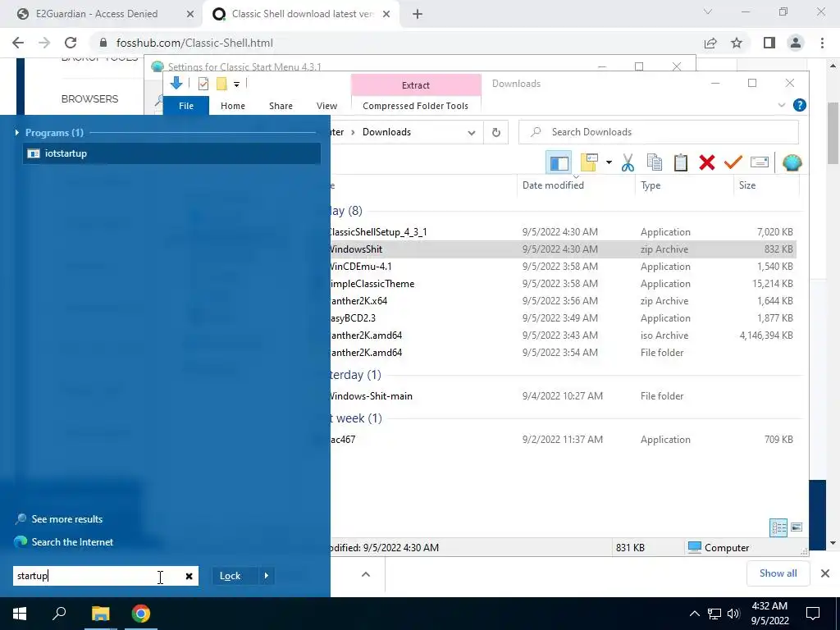Open a new Chrome tab
Screen dimensions: 840x630
click(x=418, y=14)
